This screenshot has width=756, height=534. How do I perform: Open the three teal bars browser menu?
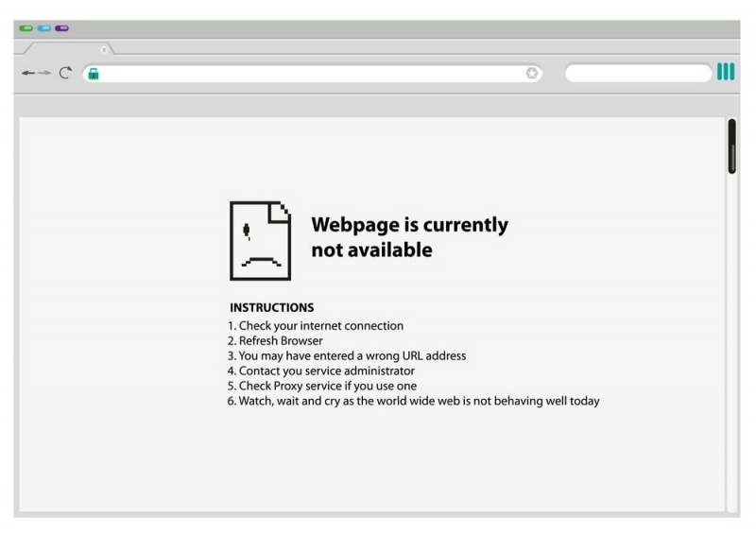pyautogui.click(x=726, y=72)
